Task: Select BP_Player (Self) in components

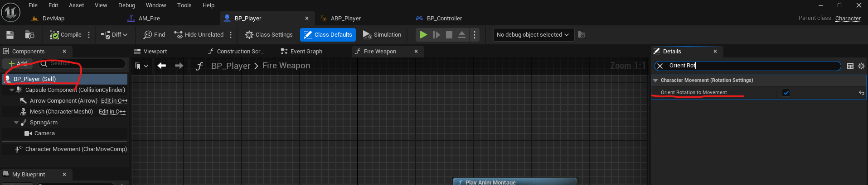Action: click(65, 79)
